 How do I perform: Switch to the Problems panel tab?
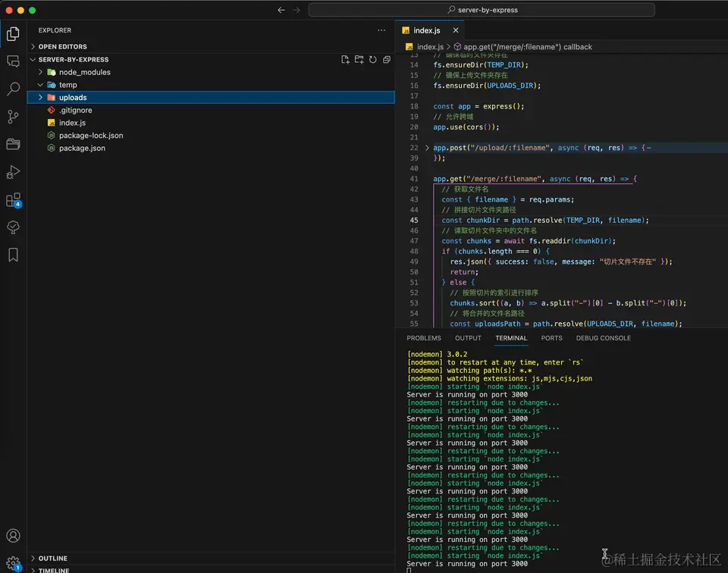[x=423, y=338]
